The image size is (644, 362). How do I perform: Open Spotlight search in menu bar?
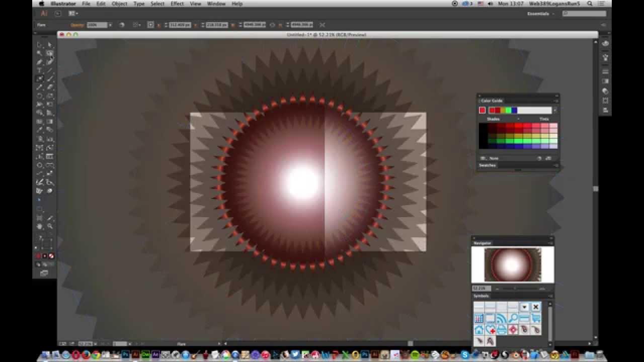589,4
